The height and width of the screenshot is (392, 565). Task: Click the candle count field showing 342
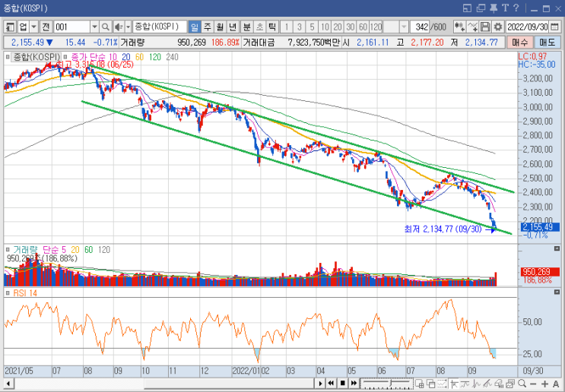pos(420,27)
